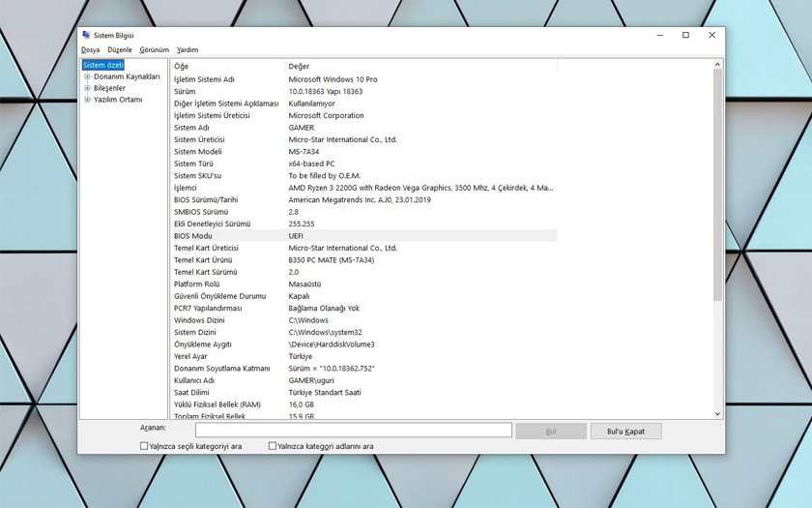Click the scrollbar down arrow
This screenshot has width=812, height=508.
[717, 413]
